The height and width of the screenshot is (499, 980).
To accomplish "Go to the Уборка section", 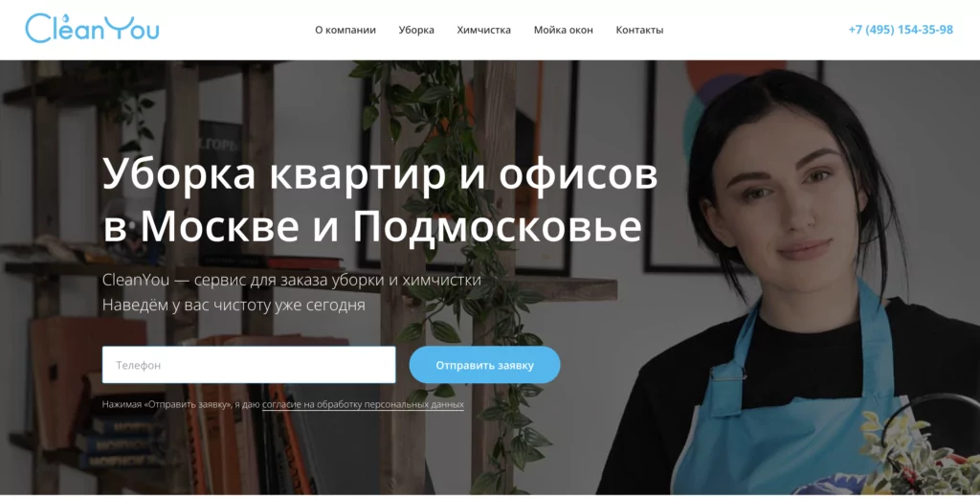I will pyautogui.click(x=416, y=30).
